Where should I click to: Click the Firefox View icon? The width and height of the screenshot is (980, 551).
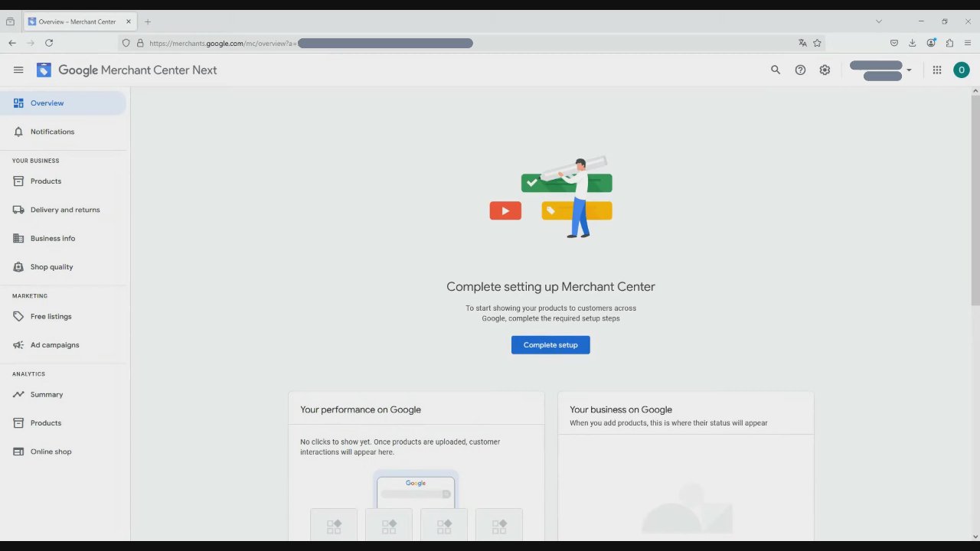[10, 21]
